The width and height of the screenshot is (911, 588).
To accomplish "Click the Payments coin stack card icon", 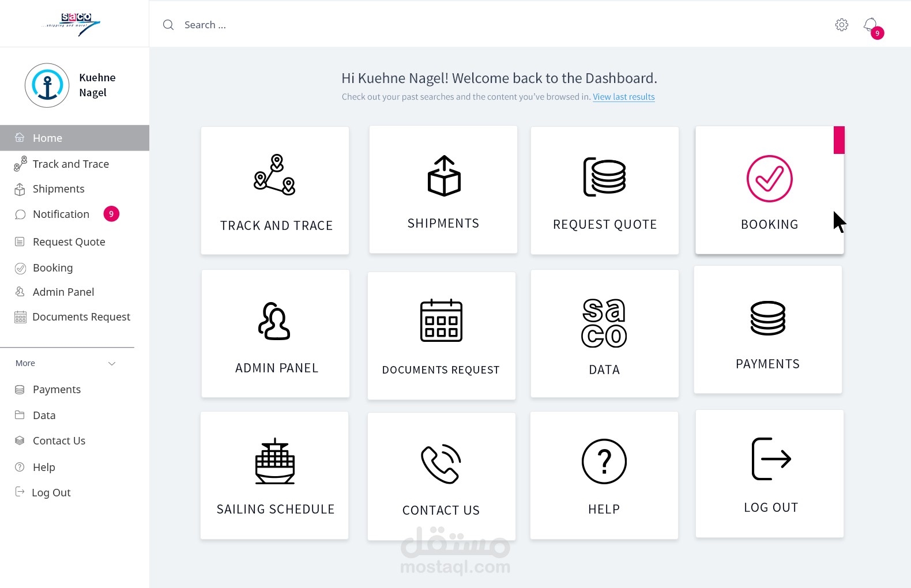I will 768,318.
